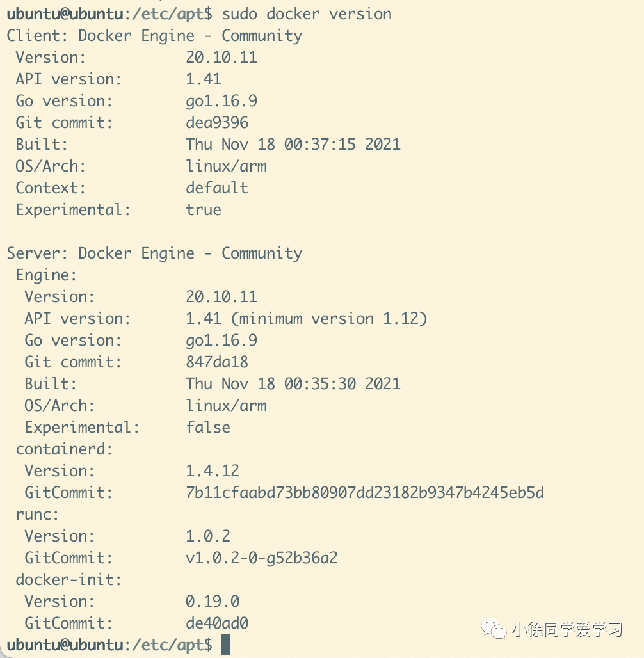Click the long containerd GitCommit hash
The height and width of the screenshot is (658, 644).
365,492
